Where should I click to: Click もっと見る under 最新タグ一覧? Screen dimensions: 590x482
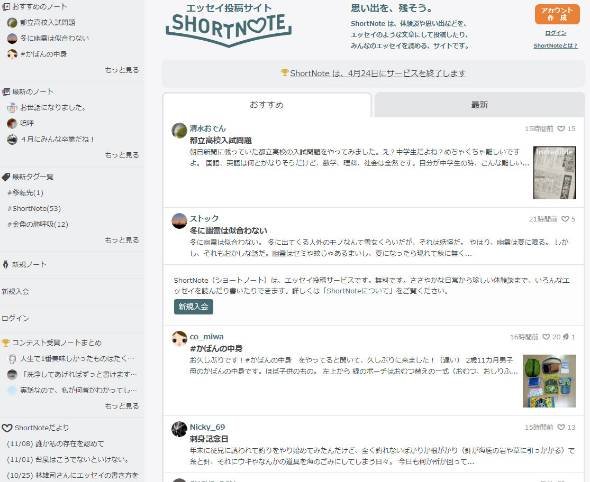pos(122,240)
